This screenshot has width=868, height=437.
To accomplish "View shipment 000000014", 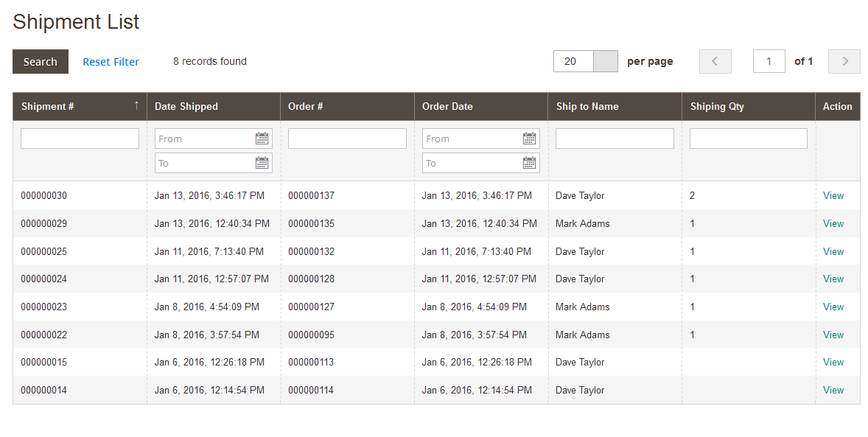I will click(x=833, y=391).
